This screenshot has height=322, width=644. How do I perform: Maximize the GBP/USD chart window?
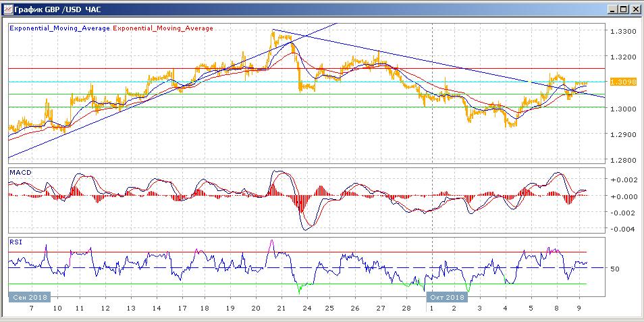coord(623,9)
